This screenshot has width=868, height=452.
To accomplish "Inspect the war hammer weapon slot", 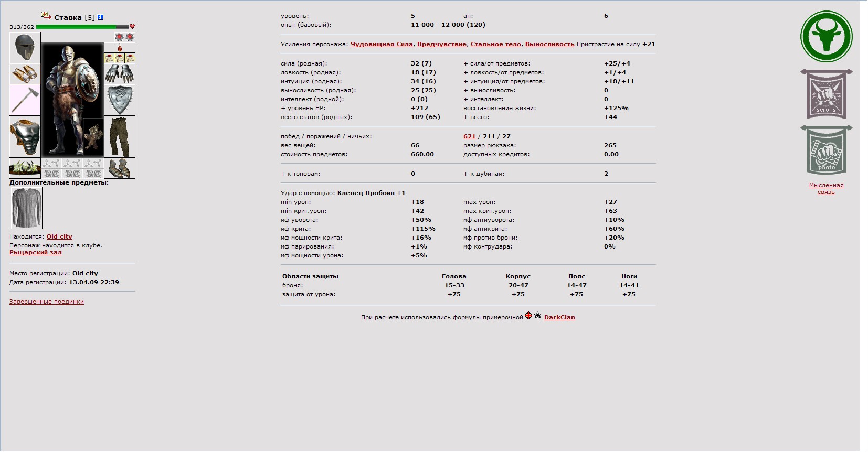I will (x=25, y=100).
